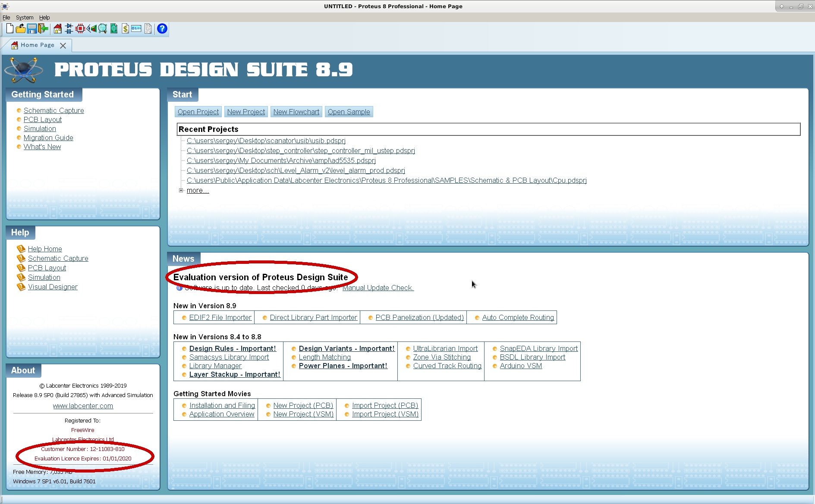Play Application Overview movie link
Image resolution: width=815 pixels, height=504 pixels.
tap(222, 414)
